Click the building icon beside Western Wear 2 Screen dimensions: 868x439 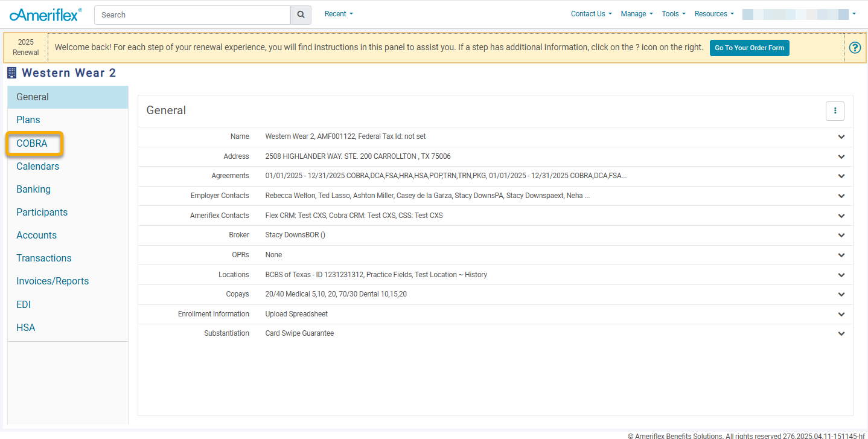click(11, 73)
